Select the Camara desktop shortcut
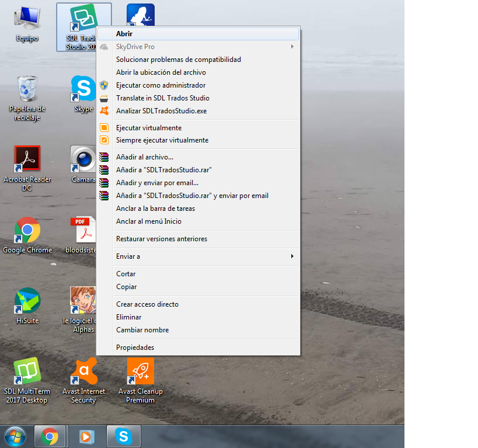Screen dimensions: 478x448 pos(83,165)
